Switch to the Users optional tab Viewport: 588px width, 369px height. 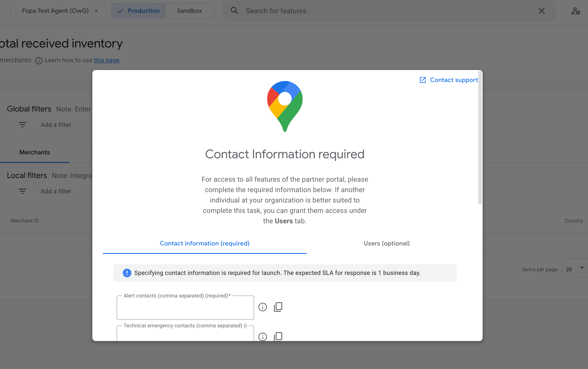pyautogui.click(x=387, y=243)
